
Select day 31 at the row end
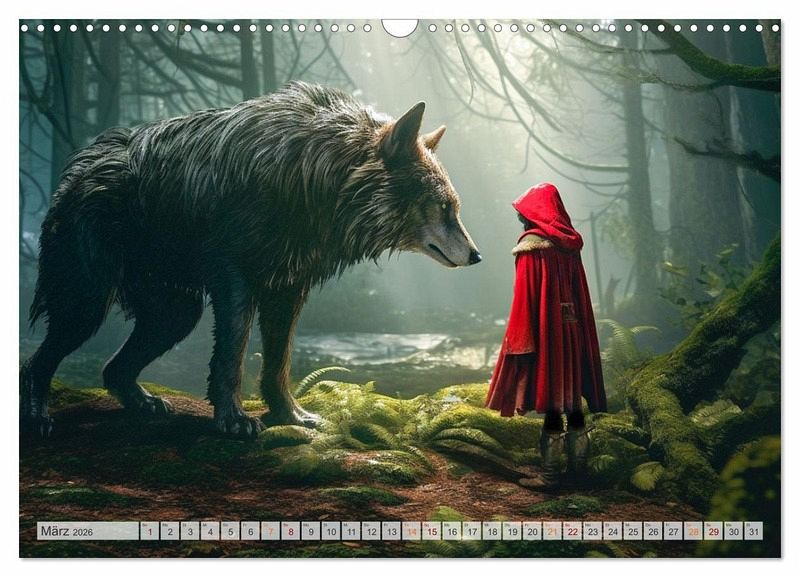753,531
